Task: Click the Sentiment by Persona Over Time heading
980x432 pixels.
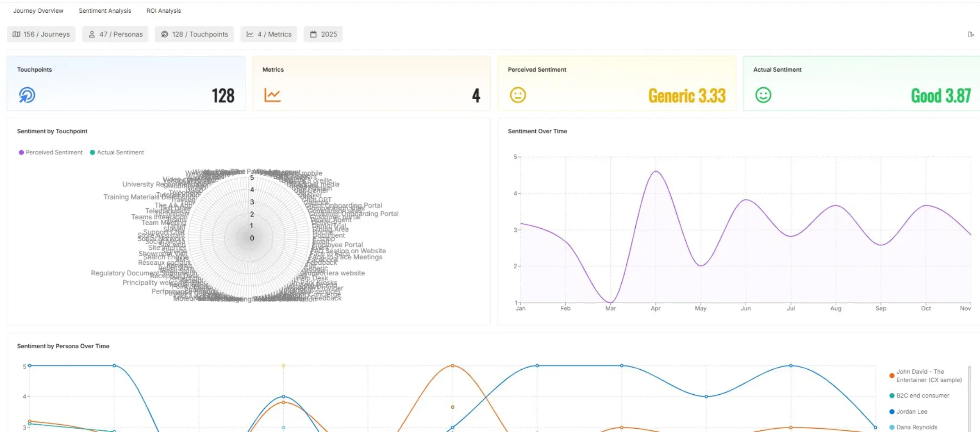Action: (63, 346)
